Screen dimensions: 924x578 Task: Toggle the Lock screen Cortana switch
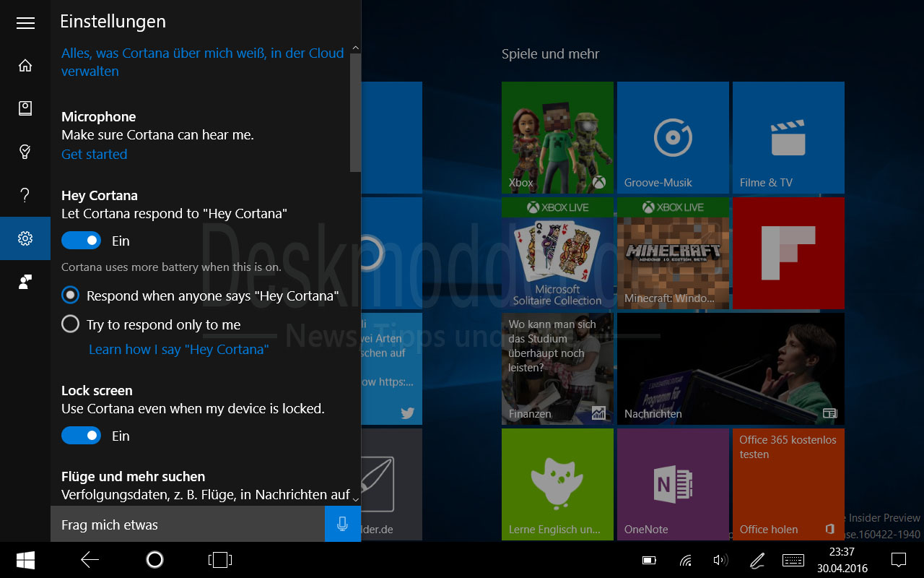pyautogui.click(x=81, y=436)
